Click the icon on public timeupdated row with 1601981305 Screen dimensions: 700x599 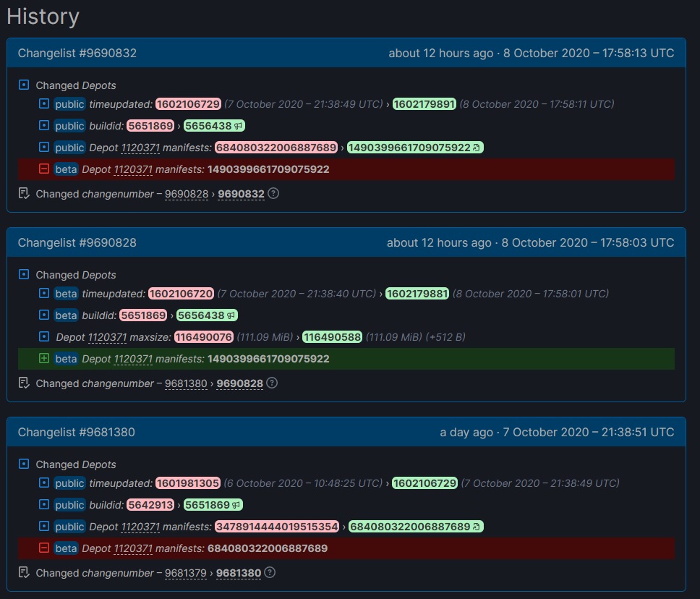click(43, 483)
